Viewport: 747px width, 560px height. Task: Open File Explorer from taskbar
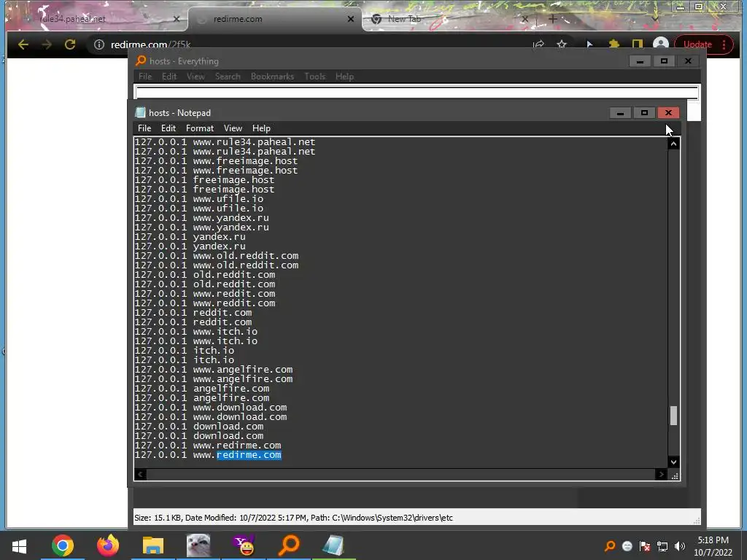[153, 545]
